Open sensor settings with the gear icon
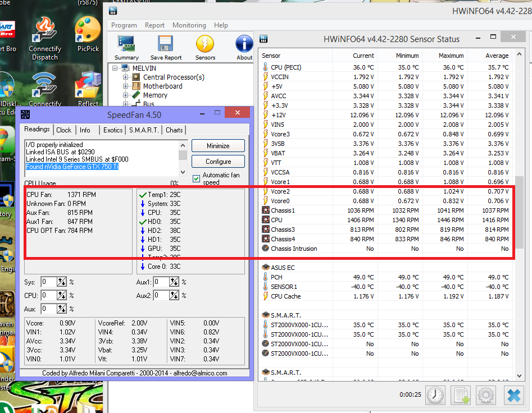532x413 pixels. click(x=486, y=394)
